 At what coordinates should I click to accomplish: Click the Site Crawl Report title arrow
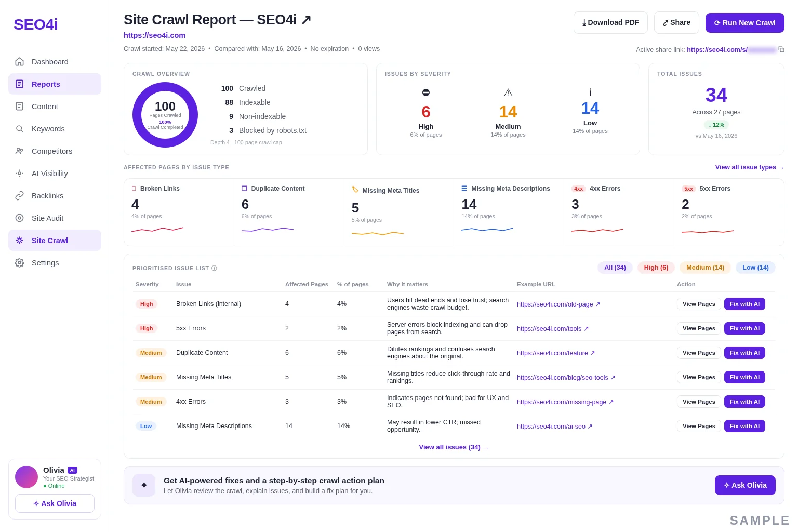click(306, 20)
